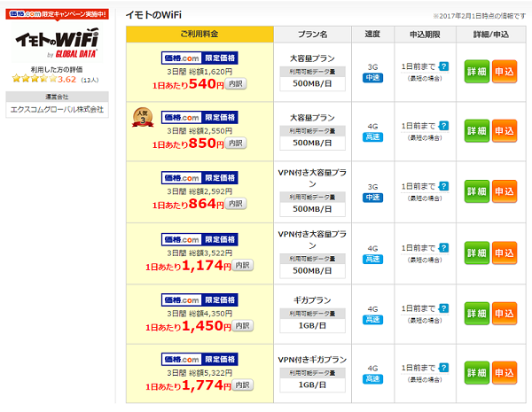Open the help icon for the 1,174円 plan's deadline
This screenshot has height=412, width=532.
[x=444, y=248]
